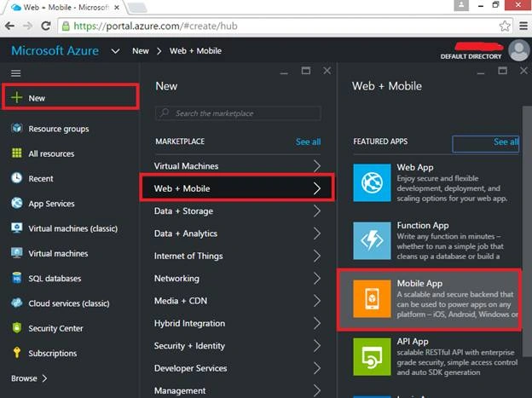Click DEFAULT DIRECTORY label
The width and height of the screenshot is (532, 398).
click(x=471, y=56)
